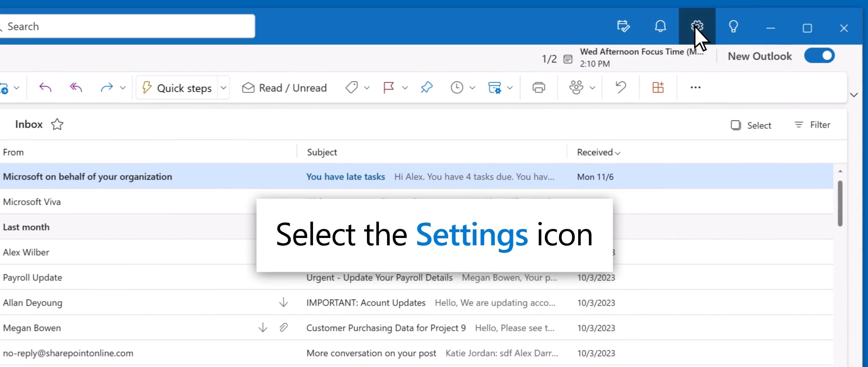This screenshot has height=367, width=868.
Task: Sort by the Received column
Action: tap(598, 152)
